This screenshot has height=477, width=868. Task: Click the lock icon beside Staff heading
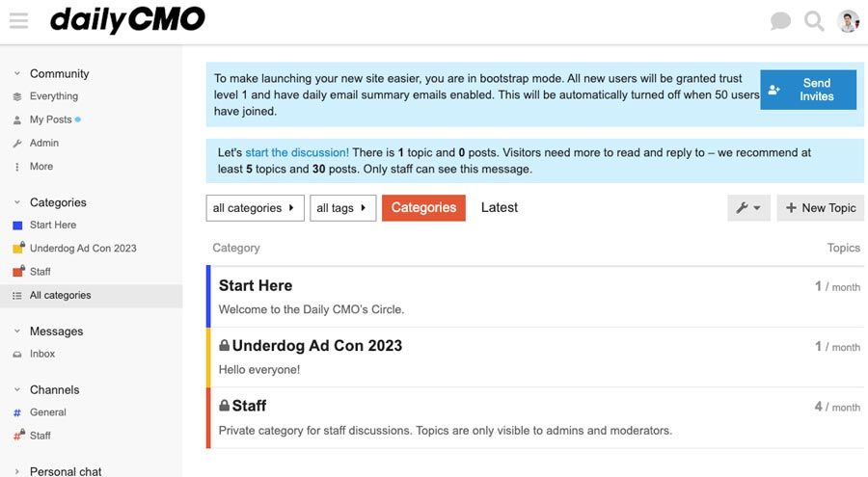(x=224, y=406)
